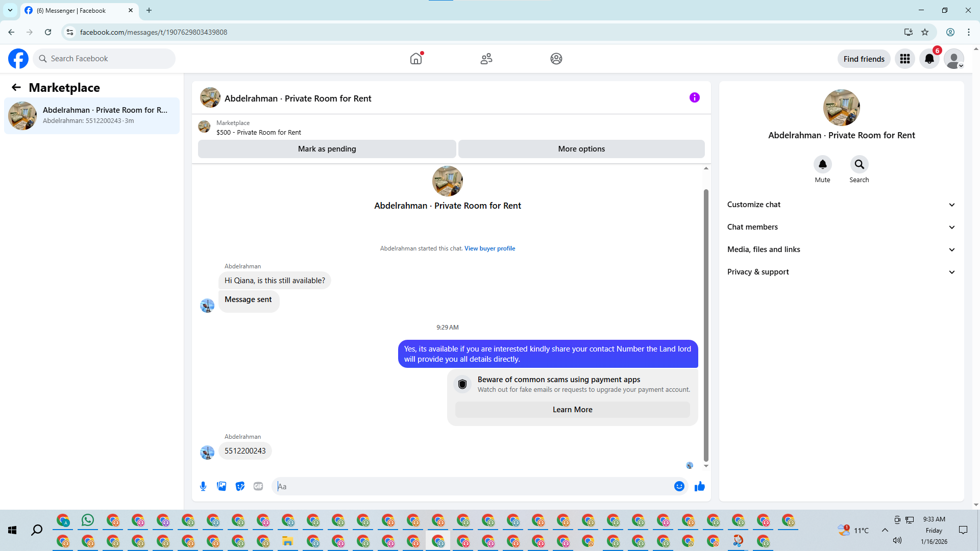Image resolution: width=980 pixels, height=551 pixels.
Task: Open the View buyer profile link
Action: tap(489, 248)
